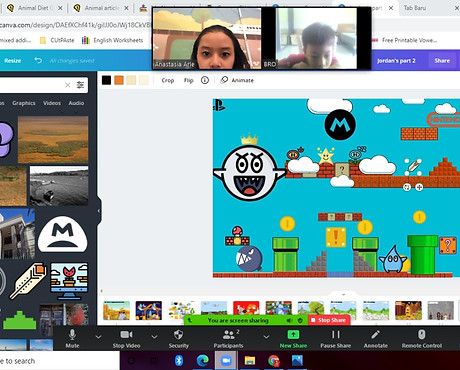Select the black M circle logo on canvas

point(340,125)
